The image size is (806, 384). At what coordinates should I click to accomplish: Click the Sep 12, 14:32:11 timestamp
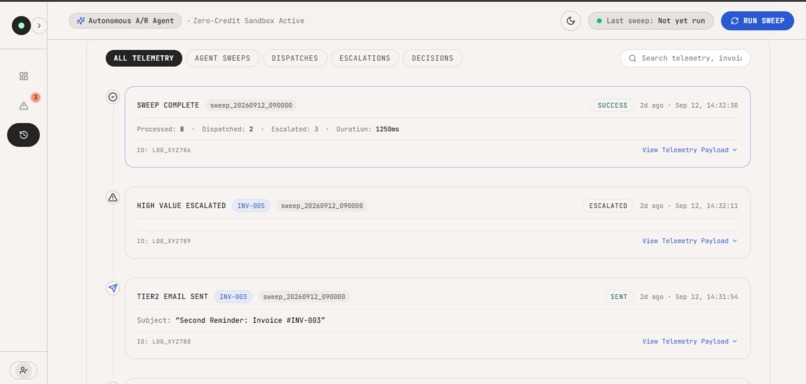tap(707, 206)
